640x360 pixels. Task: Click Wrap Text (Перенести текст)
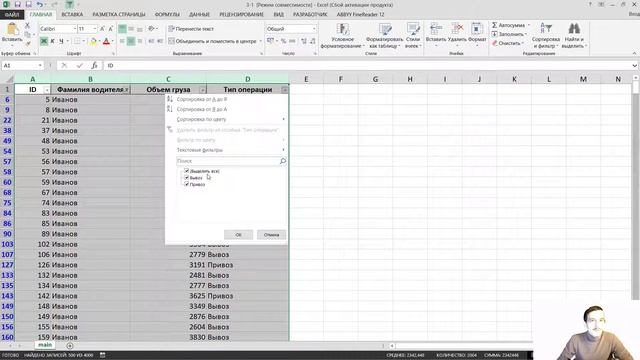(x=191, y=29)
